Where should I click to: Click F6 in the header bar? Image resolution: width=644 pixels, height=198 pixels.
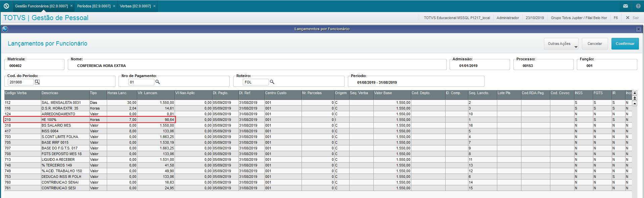click(615, 18)
